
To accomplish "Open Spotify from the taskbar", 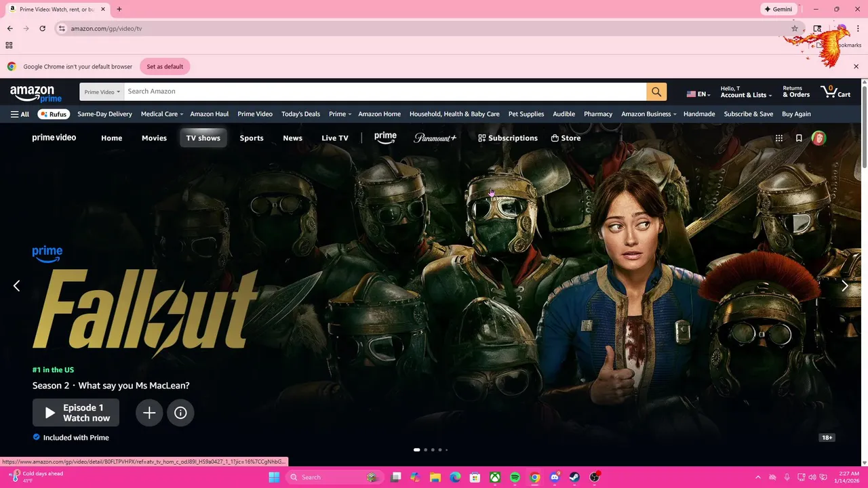I will pyautogui.click(x=515, y=477).
